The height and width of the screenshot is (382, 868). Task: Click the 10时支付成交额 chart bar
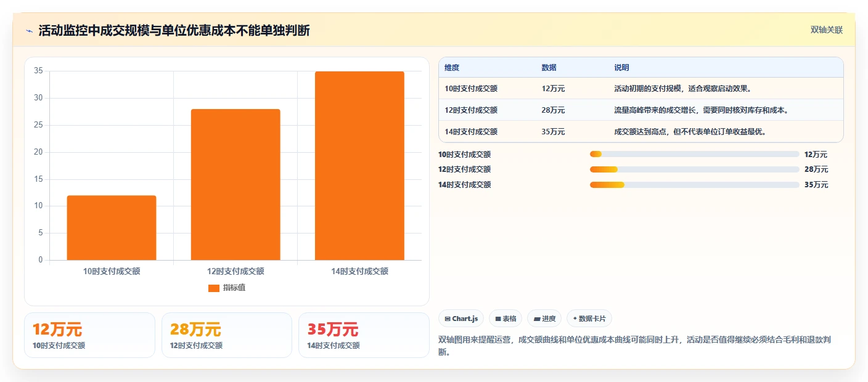pyautogui.click(x=112, y=228)
